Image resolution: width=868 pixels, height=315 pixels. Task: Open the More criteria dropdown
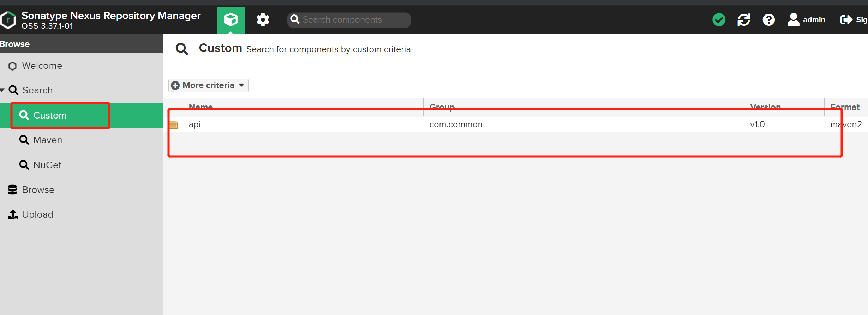click(x=208, y=85)
